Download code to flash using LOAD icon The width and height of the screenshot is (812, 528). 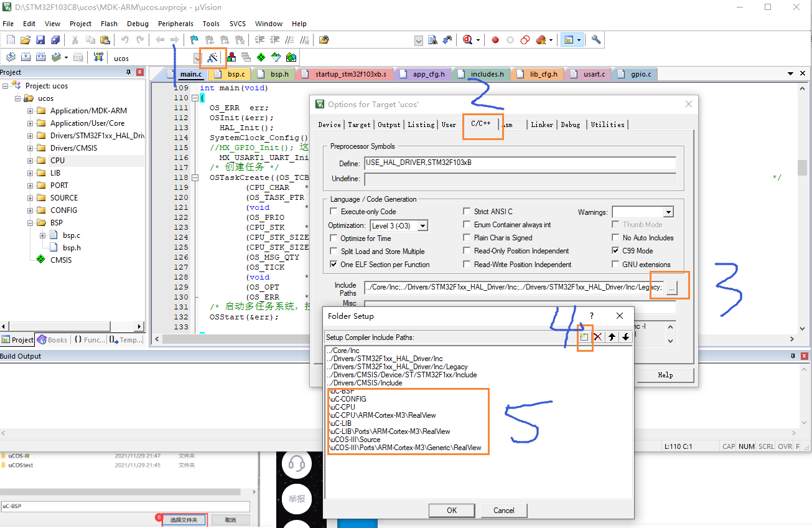98,56
